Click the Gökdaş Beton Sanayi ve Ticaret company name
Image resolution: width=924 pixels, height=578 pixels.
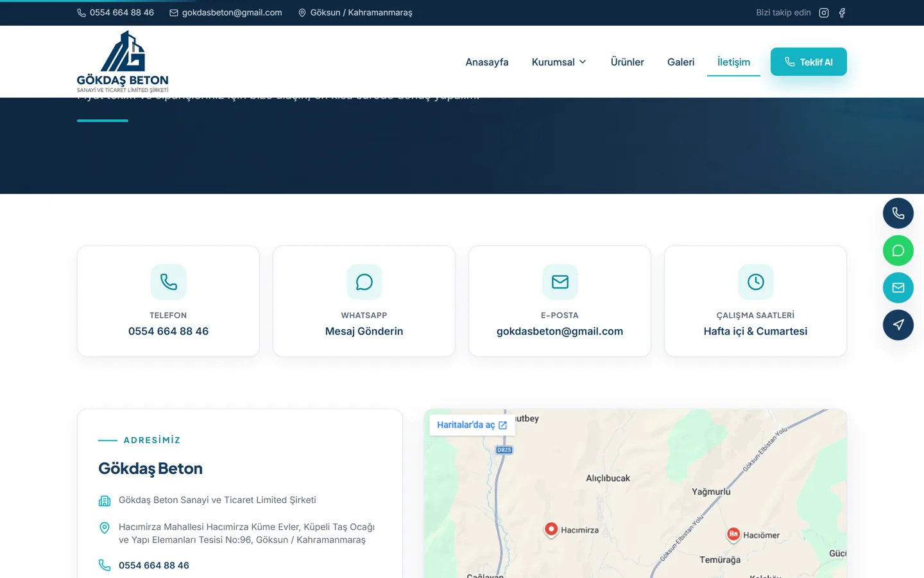tap(218, 500)
